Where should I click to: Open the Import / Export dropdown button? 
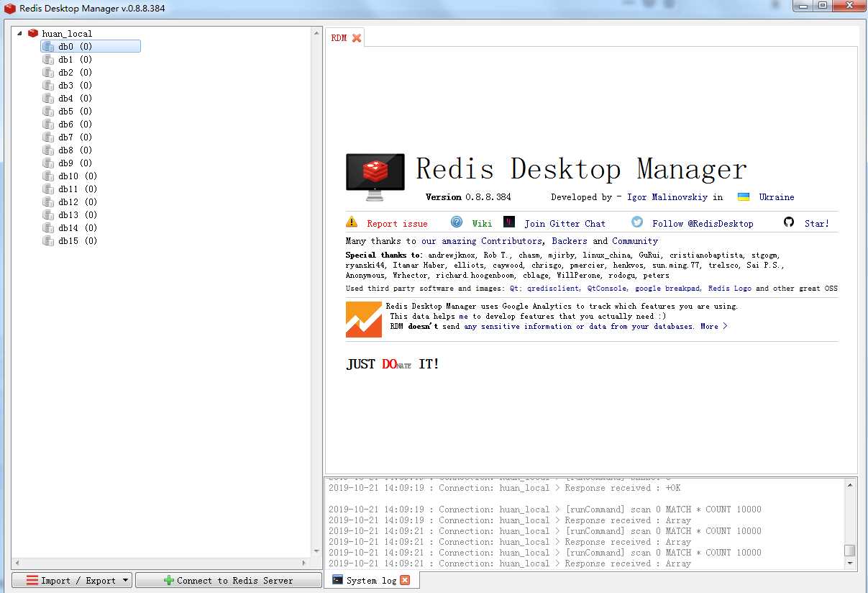coord(72,580)
